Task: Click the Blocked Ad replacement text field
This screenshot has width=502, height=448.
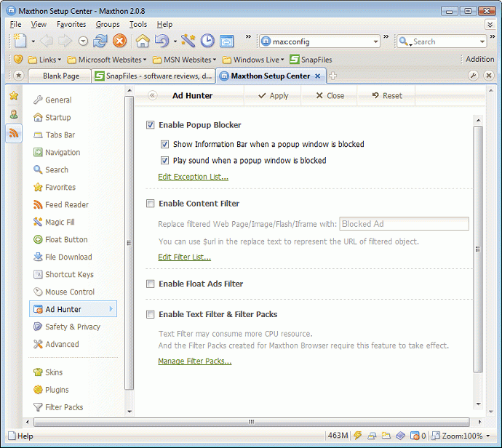Action: (x=404, y=224)
